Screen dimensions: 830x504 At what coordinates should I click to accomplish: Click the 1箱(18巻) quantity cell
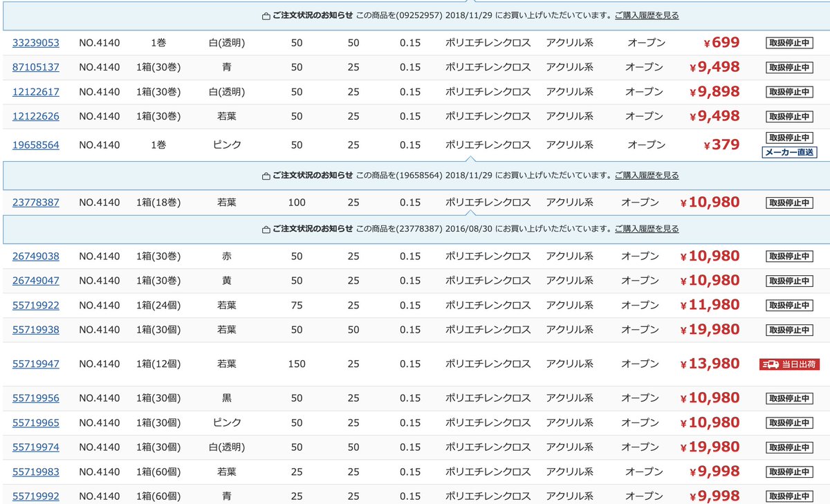[x=158, y=203]
